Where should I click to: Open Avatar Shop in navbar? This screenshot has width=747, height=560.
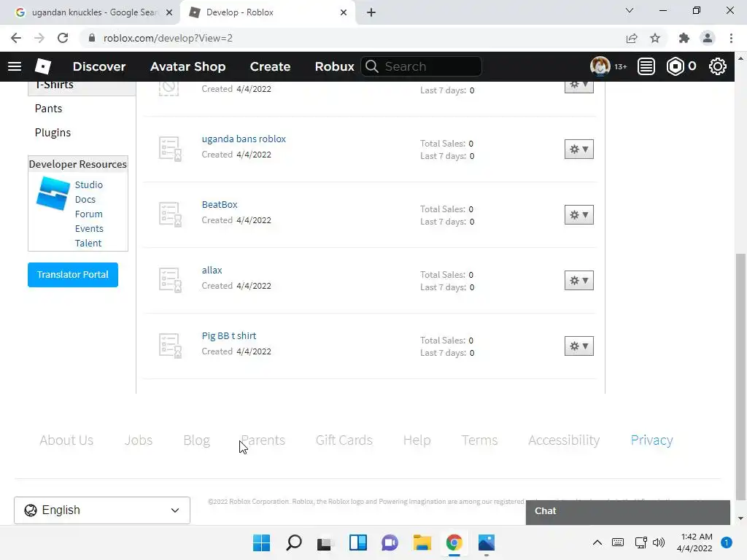pos(187,66)
